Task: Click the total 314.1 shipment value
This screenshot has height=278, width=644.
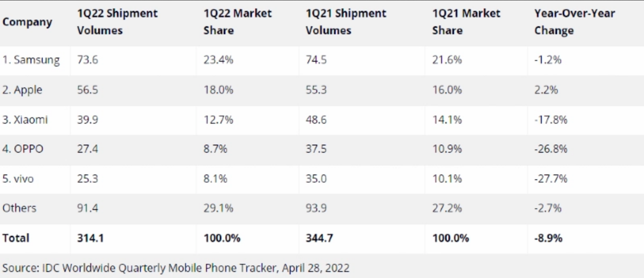Action: pyautogui.click(x=90, y=238)
